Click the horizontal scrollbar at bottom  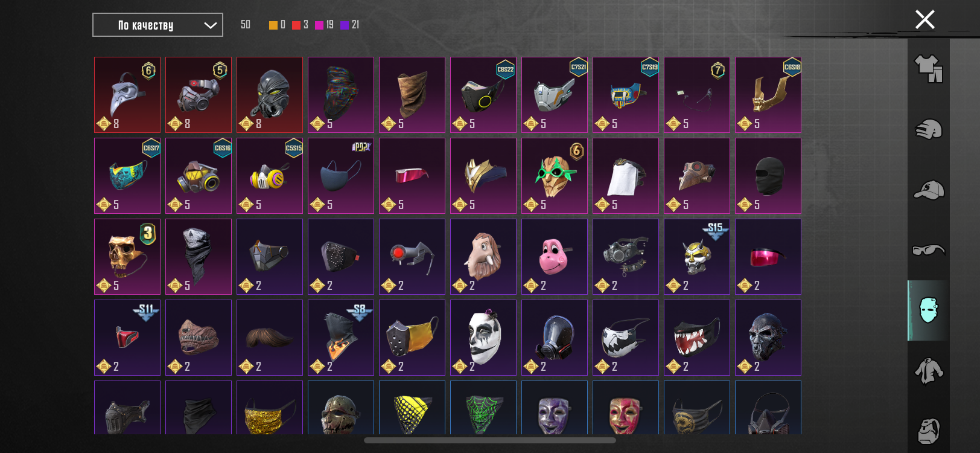point(489,440)
